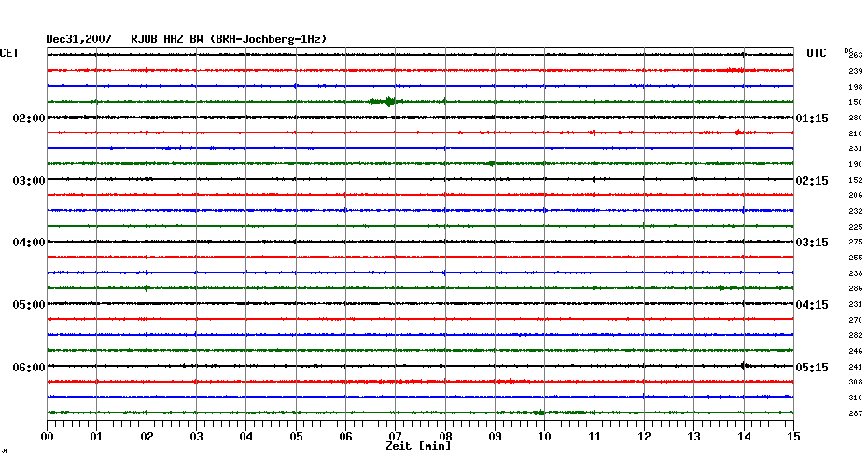Screen dimensions: 868x461
Task: Click the 07 minute axis label
Action: pos(395,437)
